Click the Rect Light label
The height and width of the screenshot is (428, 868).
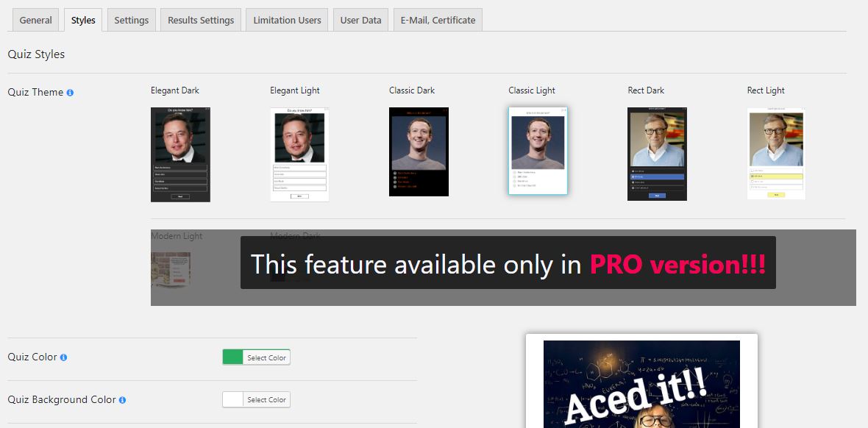pyautogui.click(x=766, y=90)
